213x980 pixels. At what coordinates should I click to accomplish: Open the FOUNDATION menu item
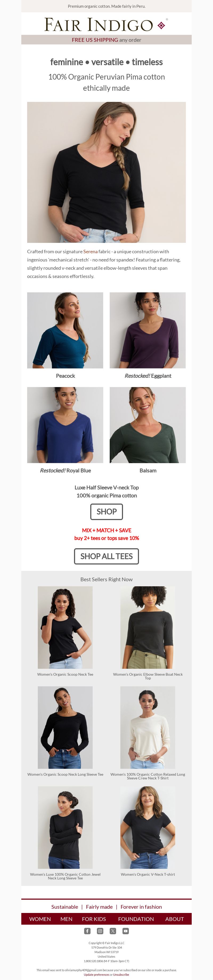point(136,919)
